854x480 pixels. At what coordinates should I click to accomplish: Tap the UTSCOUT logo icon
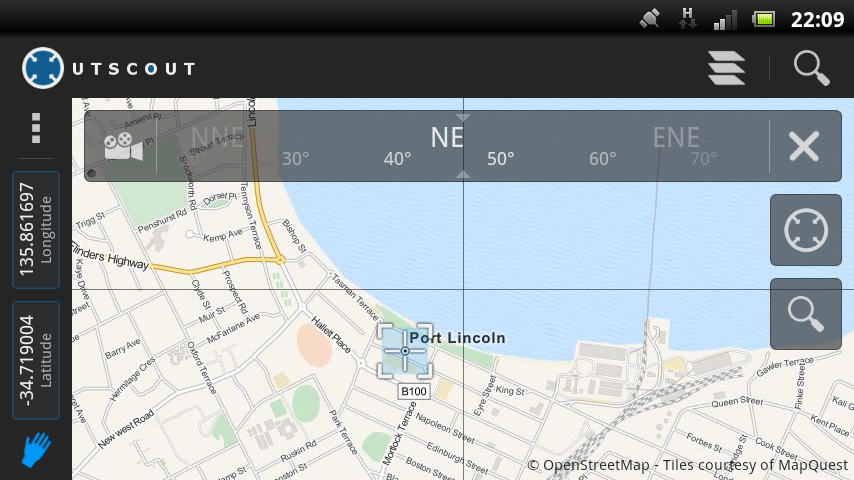click(42, 68)
